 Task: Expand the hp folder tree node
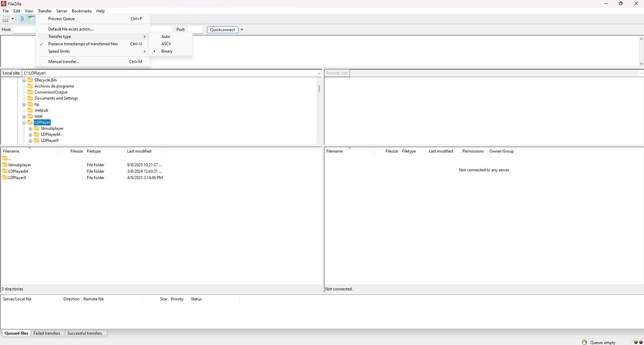[24, 105]
